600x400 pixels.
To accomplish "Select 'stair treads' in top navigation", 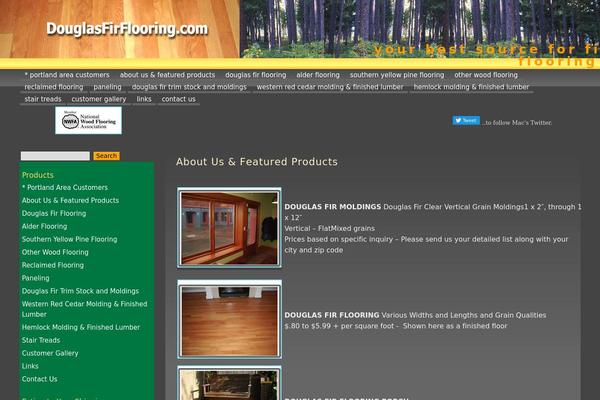I will [43, 99].
